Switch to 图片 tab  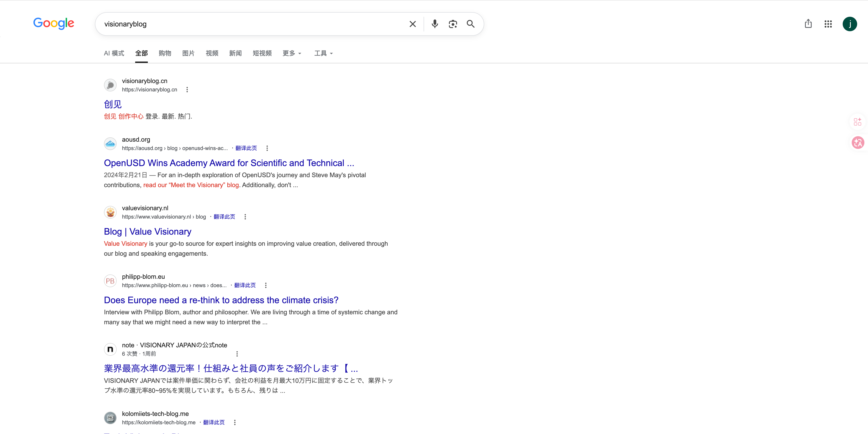pyautogui.click(x=188, y=53)
